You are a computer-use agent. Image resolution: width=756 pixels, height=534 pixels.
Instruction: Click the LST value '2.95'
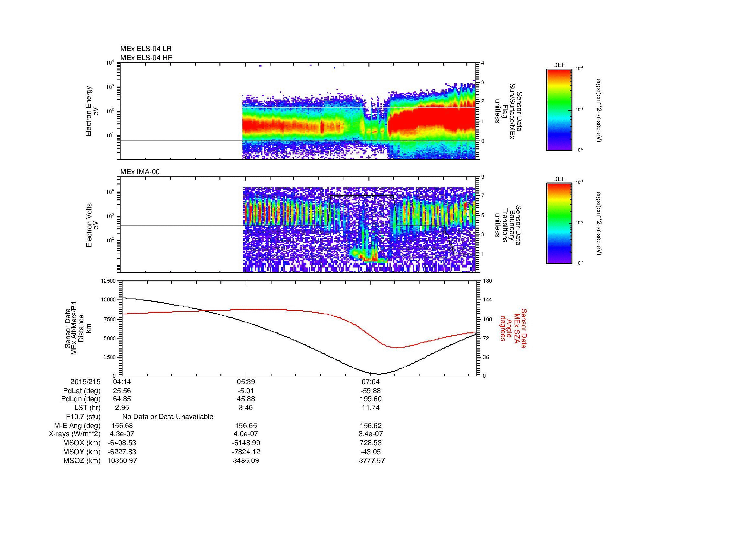[122, 408]
